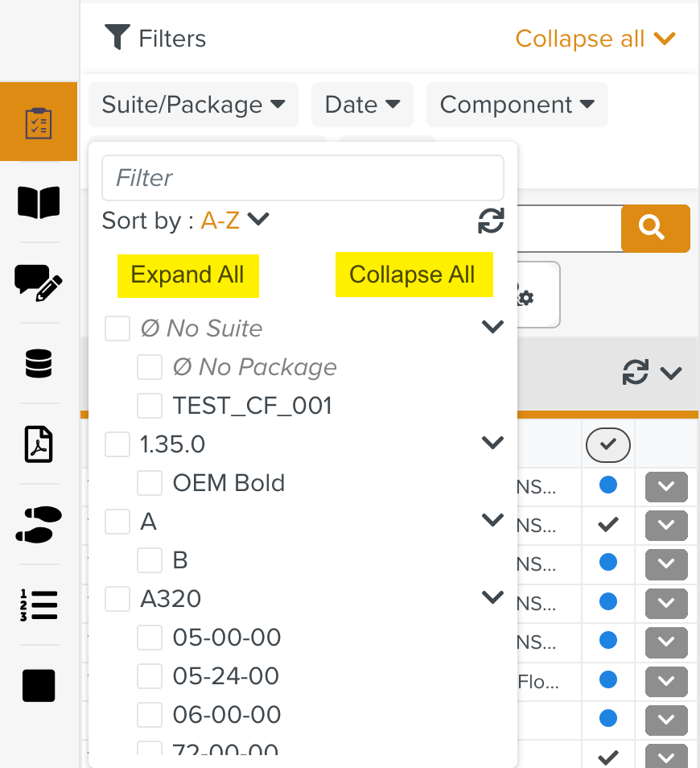
Task: Check the TEST_CF_001 package checkbox
Action: coord(150,406)
